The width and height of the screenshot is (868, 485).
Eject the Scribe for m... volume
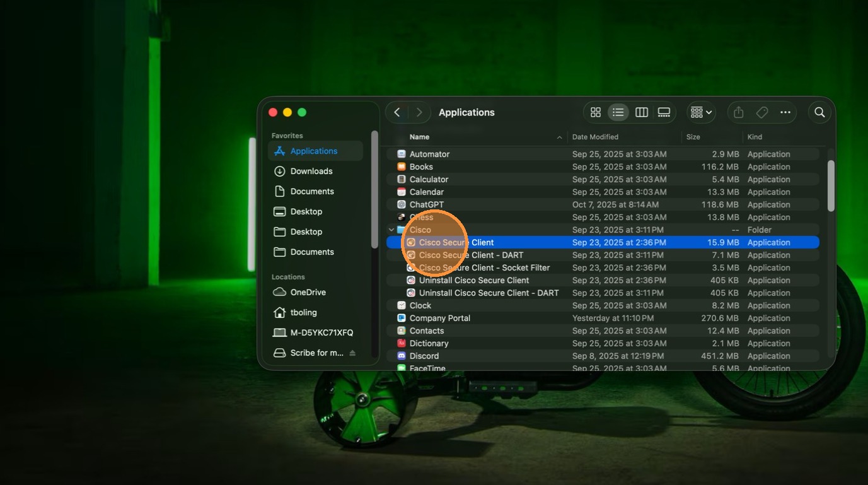(x=352, y=353)
